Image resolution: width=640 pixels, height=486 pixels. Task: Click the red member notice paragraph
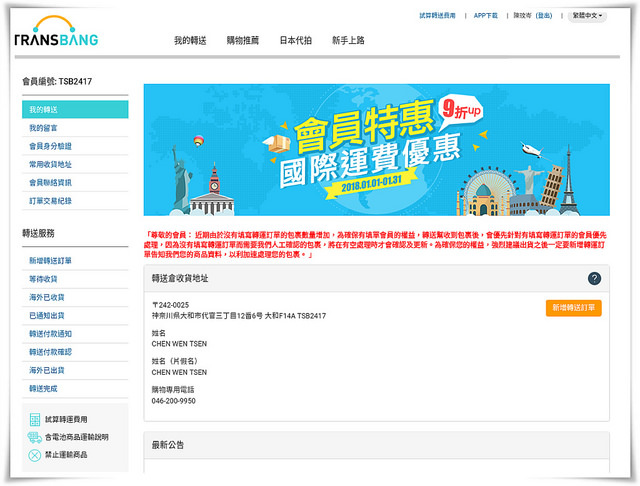(375, 245)
